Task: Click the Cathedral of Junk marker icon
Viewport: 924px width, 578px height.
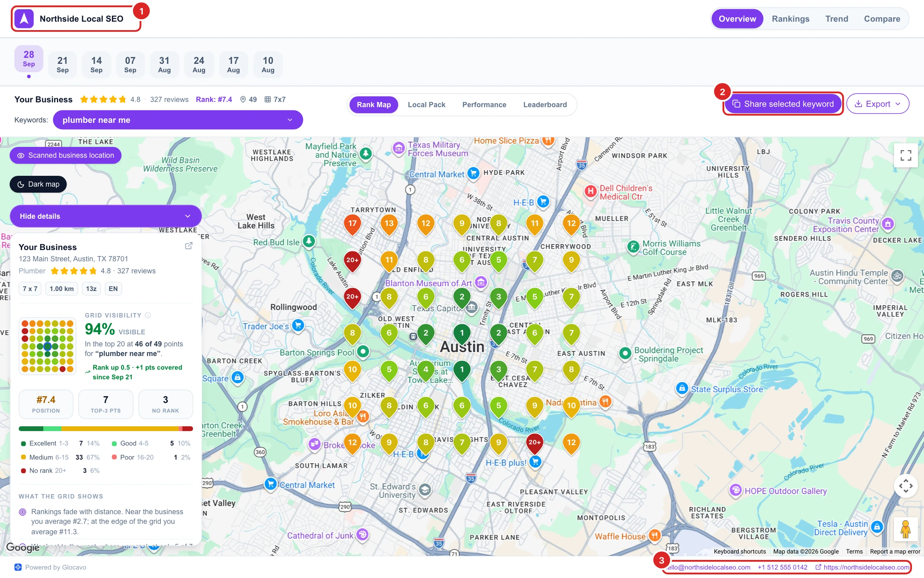Action: pyautogui.click(x=363, y=534)
